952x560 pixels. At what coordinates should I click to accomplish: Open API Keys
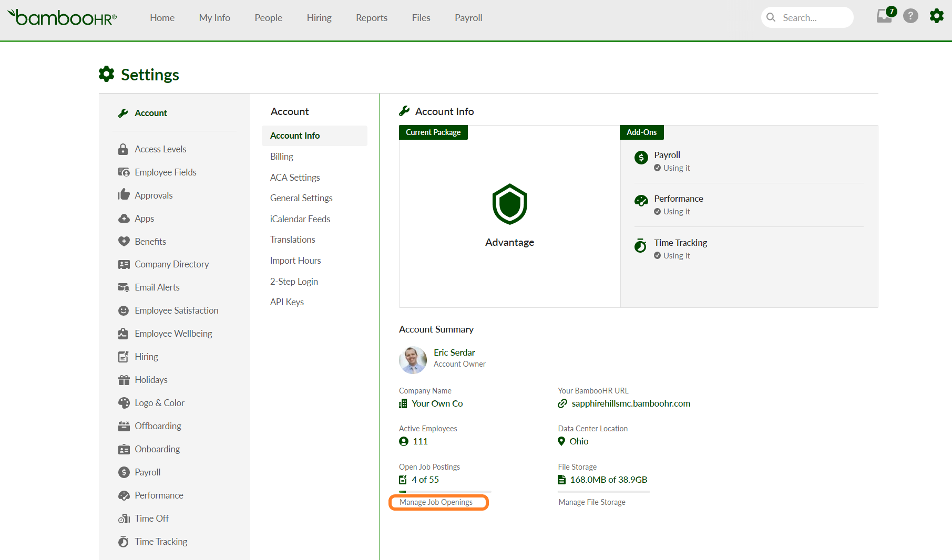click(287, 302)
